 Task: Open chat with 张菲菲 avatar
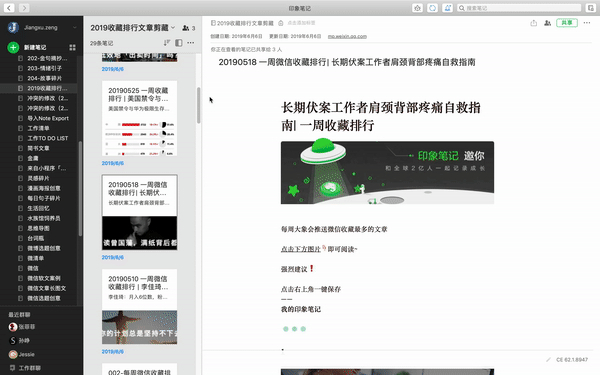(x=13, y=327)
